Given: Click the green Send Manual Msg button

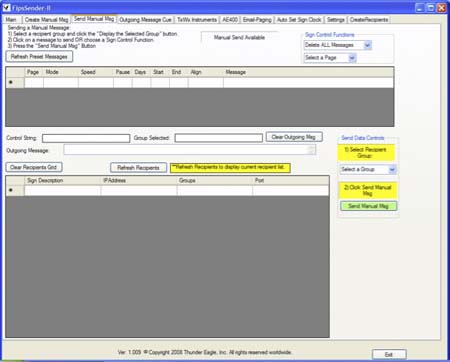Looking at the screenshot, I should [368, 206].
